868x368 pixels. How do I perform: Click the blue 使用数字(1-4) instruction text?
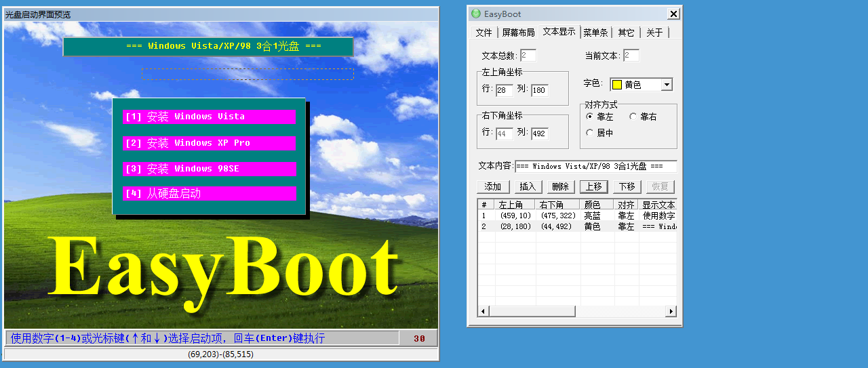point(167,338)
